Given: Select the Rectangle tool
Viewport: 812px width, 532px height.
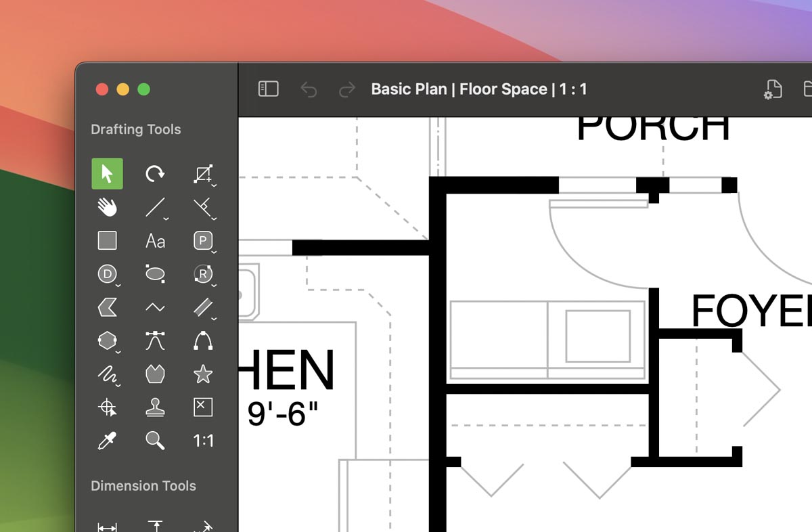Looking at the screenshot, I should click(x=107, y=240).
